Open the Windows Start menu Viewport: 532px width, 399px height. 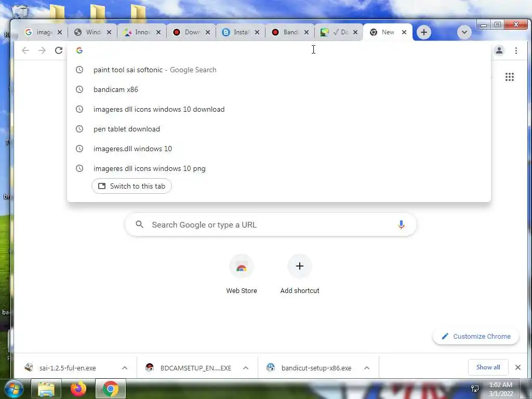point(14,389)
